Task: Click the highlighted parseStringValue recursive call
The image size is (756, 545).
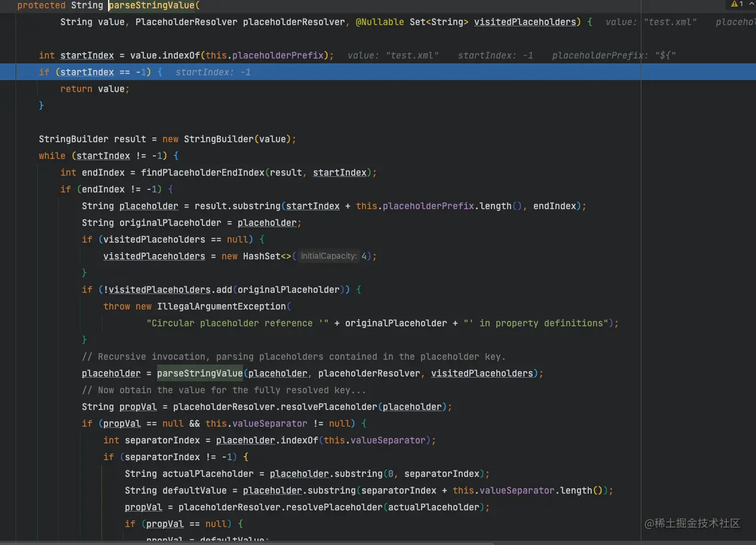Action: coord(200,373)
